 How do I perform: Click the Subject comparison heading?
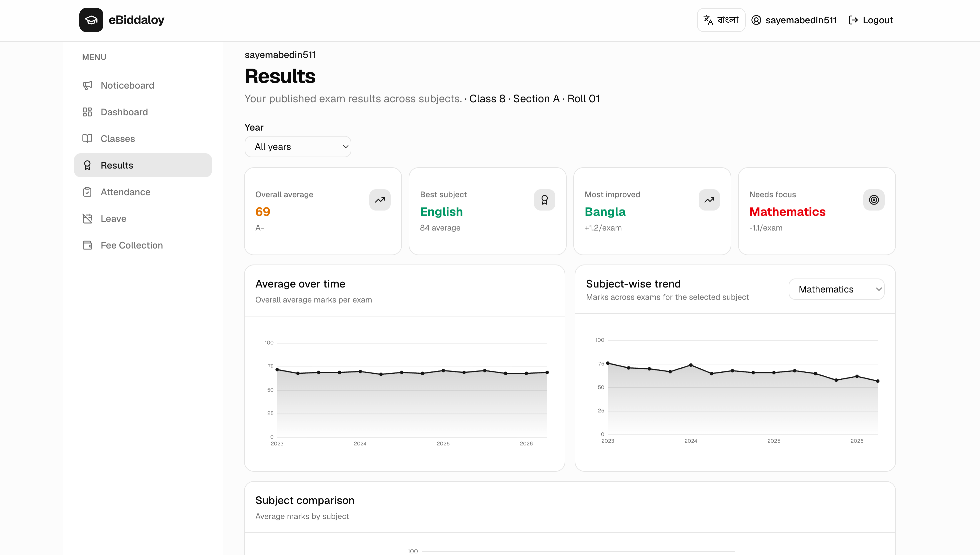[305, 500]
